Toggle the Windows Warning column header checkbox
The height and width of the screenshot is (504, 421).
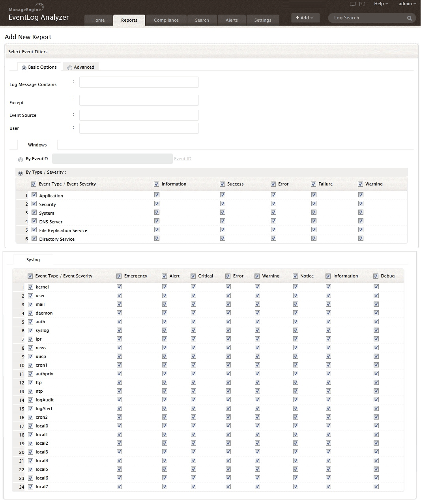click(360, 184)
